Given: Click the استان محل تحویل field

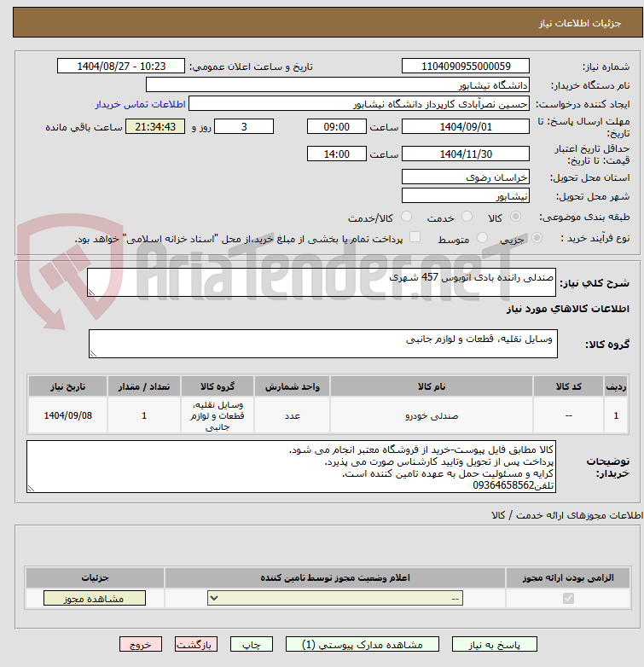Looking at the screenshot, I should (466, 177).
